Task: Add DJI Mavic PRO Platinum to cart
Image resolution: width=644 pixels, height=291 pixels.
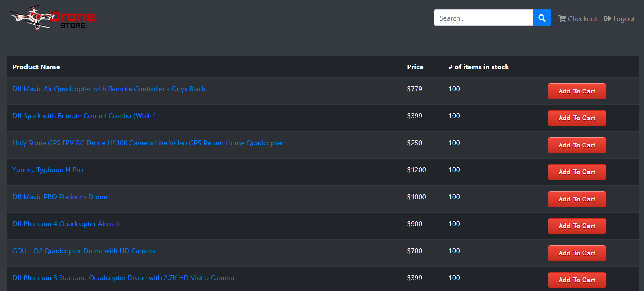Action: (x=577, y=199)
